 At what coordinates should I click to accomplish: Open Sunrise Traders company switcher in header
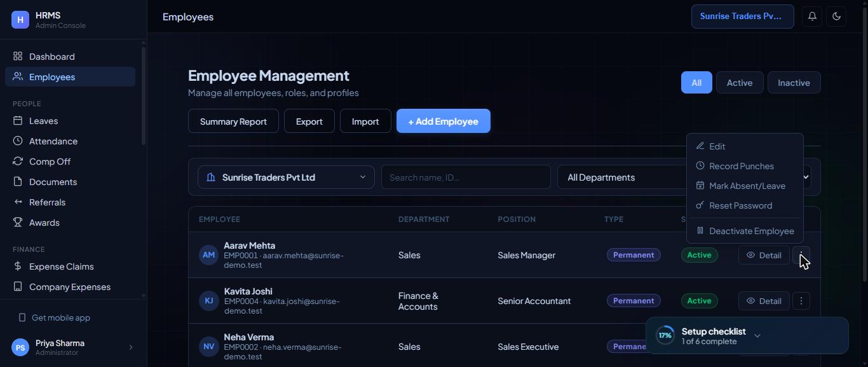click(742, 17)
